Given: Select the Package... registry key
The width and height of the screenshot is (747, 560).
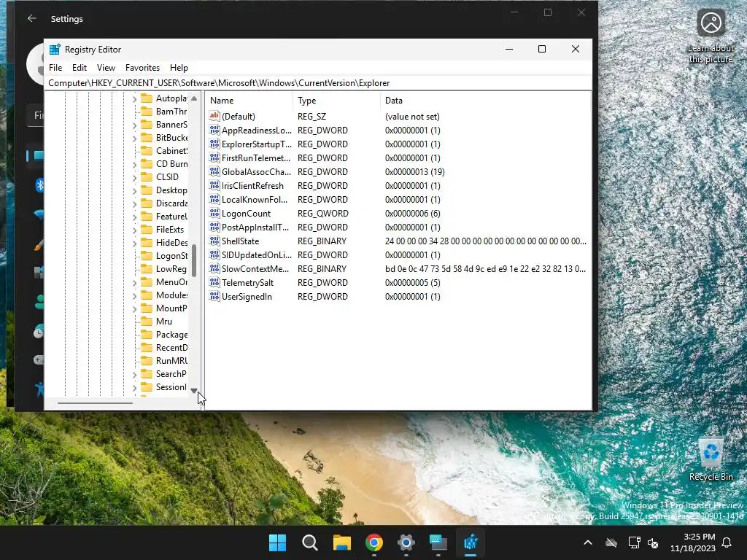Looking at the screenshot, I should tap(171, 334).
